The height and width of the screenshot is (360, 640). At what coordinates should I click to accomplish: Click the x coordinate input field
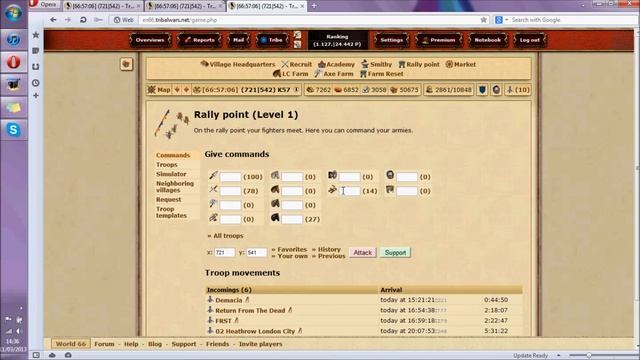point(225,253)
